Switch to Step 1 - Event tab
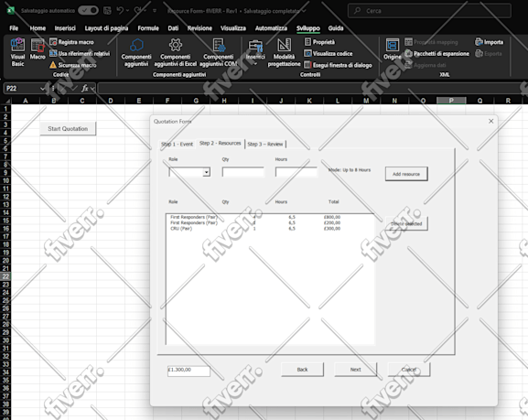This screenshot has width=528, height=420. [177, 145]
